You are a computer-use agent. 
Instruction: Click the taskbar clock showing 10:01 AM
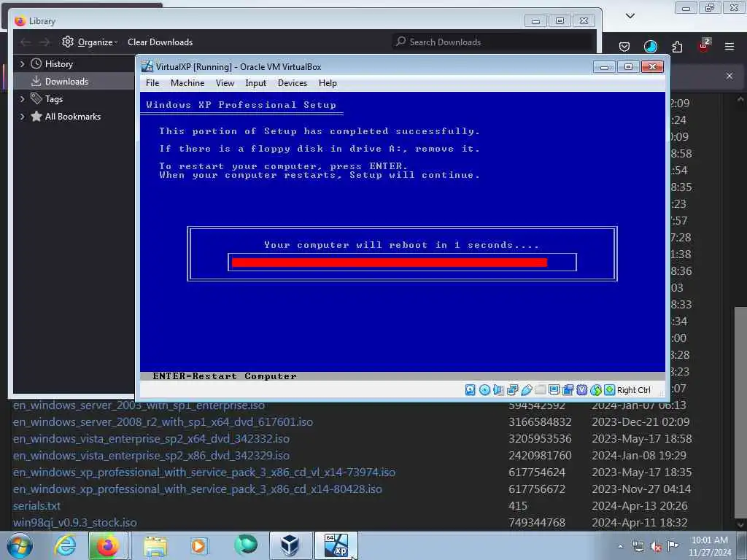tap(709, 546)
